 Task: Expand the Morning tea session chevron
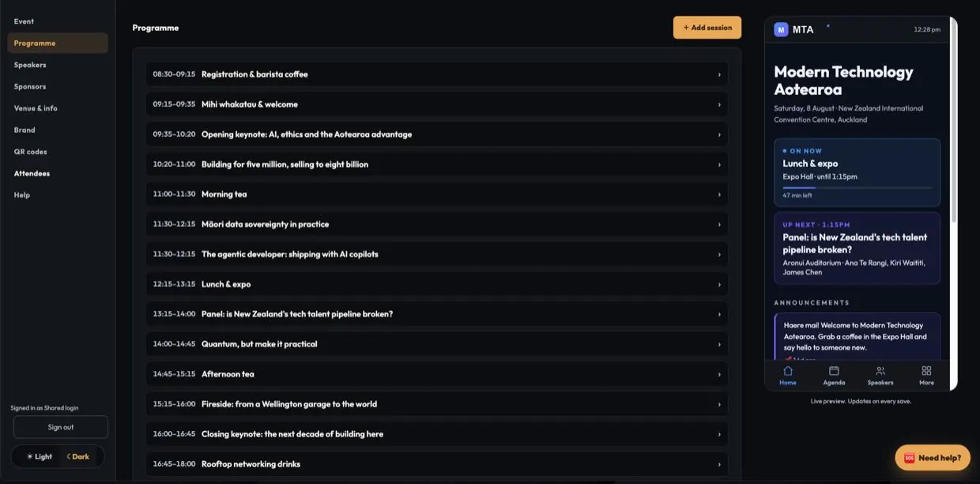pyautogui.click(x=719, y=195)
